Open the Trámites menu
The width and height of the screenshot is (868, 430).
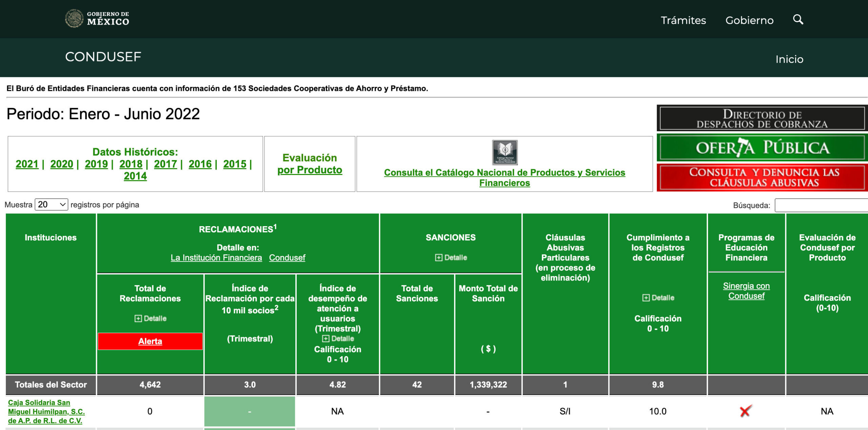[x=683, y=20]
